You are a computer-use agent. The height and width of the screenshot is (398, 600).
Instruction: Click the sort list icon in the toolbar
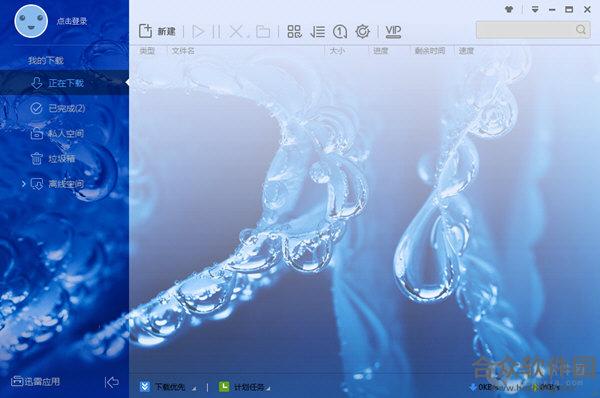click(x=318, y=31)
